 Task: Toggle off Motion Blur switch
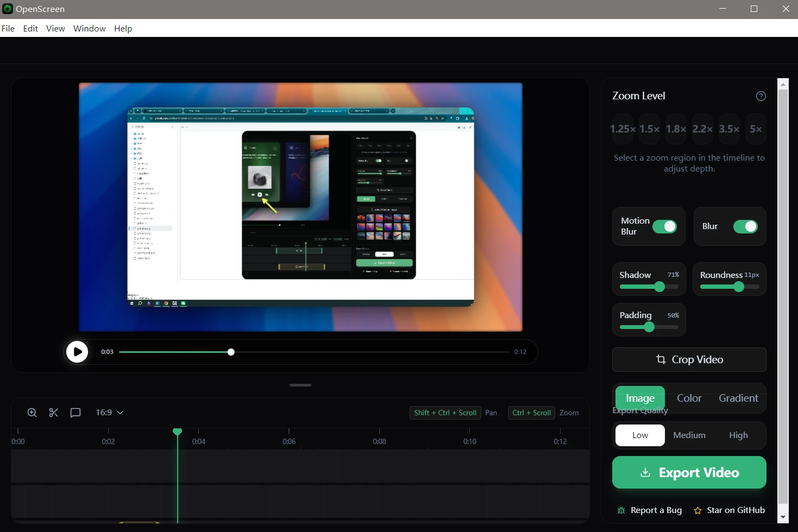[x=664, y=226]
